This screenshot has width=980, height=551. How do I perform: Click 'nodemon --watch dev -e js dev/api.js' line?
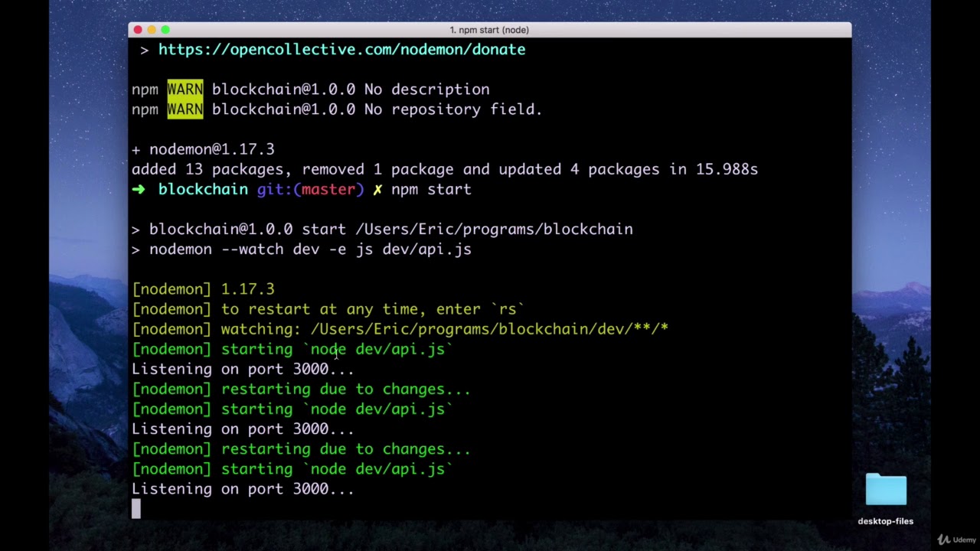pos(302,249)
